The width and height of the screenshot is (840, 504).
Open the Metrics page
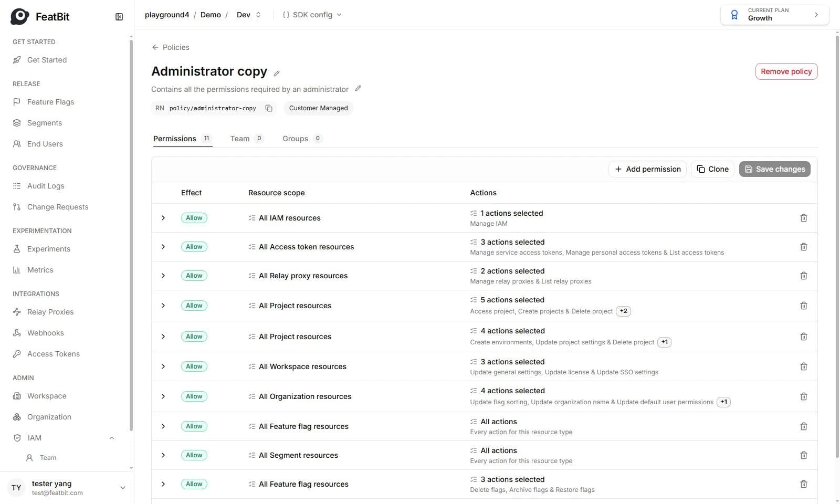(40, 270)
